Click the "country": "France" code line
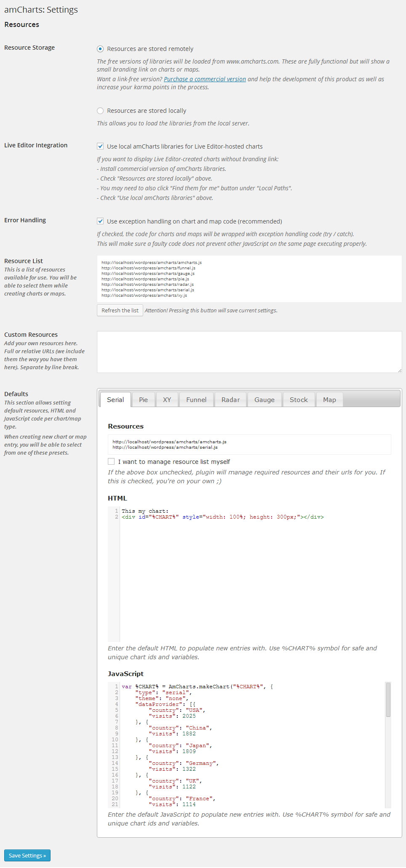 (182, 799)
